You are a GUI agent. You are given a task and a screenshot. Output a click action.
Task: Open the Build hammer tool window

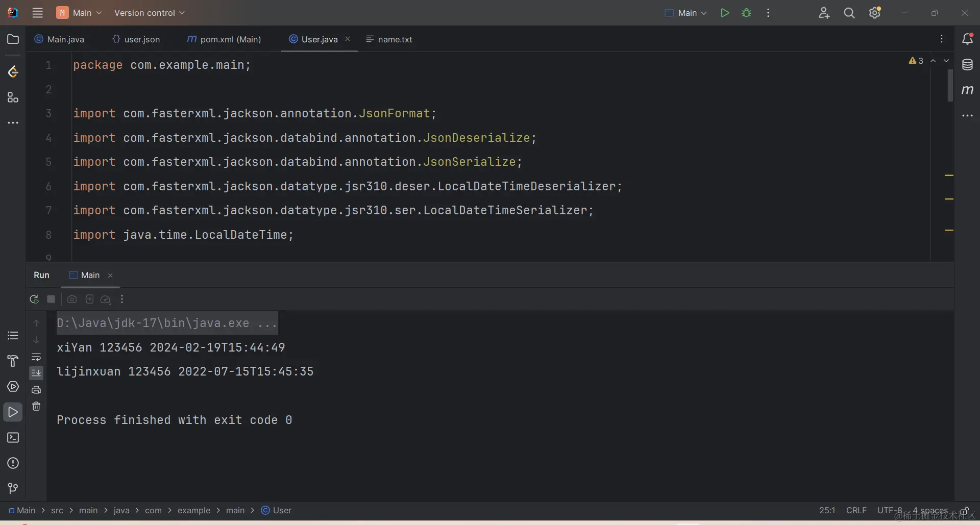coord(13,361)
